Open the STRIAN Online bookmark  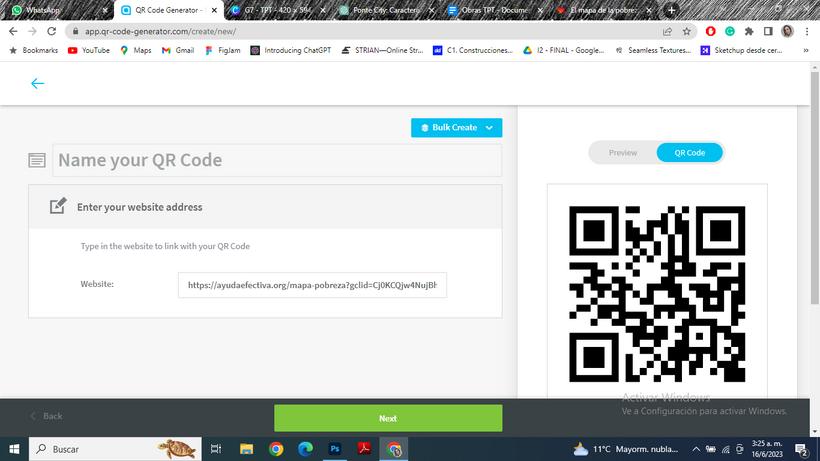[x=382, y=50]
